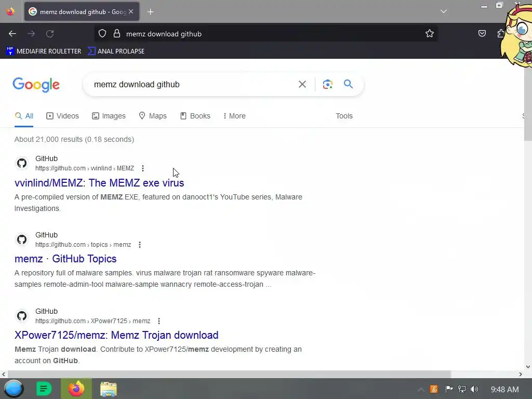
Task: Clear the search box with X
Action: (x=302, y=84)
